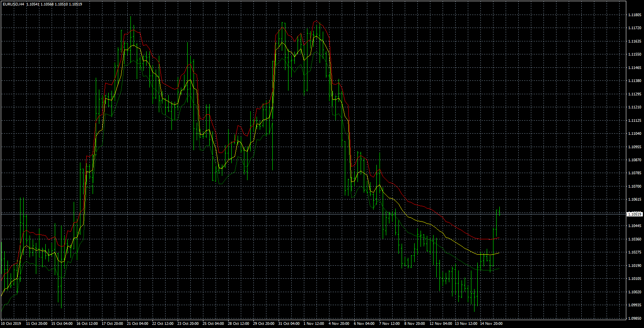This screenshot has height=328, width=644.
Task: Click the 16 Oct 12:00 time label
Action: click(87, 324)
